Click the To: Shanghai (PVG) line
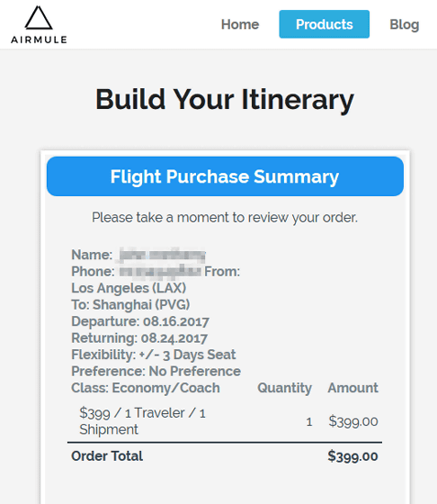The width and height of the screenshot is (437, 504). [130, 305]
